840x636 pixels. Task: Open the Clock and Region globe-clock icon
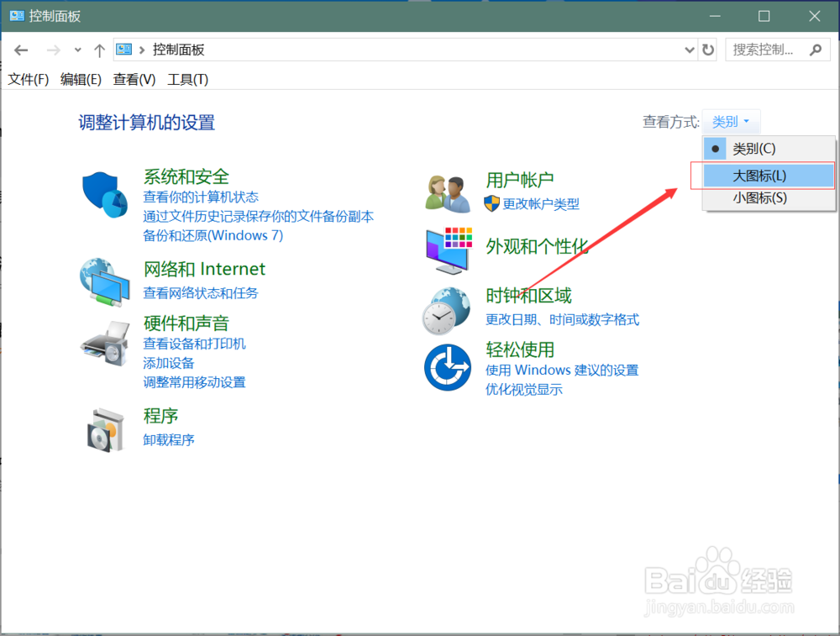click(447, 311)
